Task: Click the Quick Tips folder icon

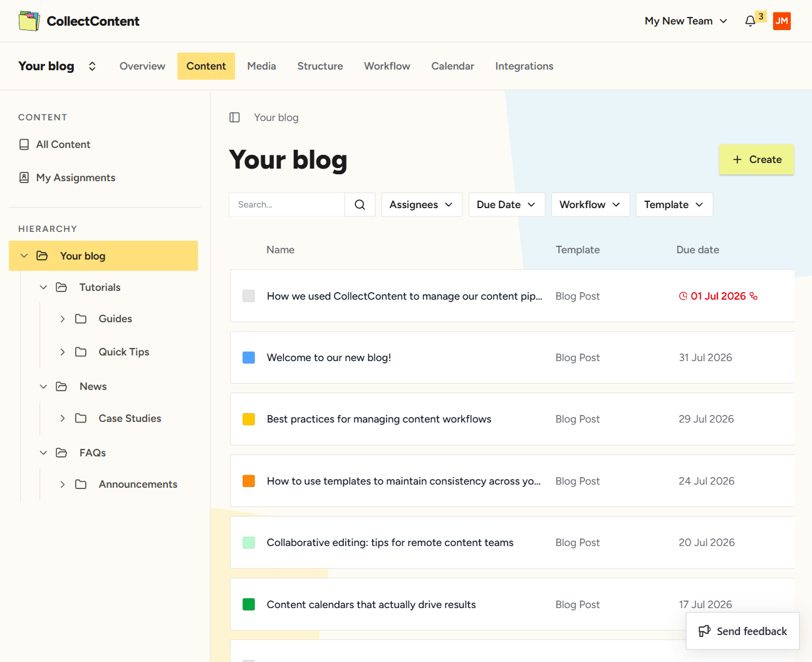Action: (x=81, y=352)
